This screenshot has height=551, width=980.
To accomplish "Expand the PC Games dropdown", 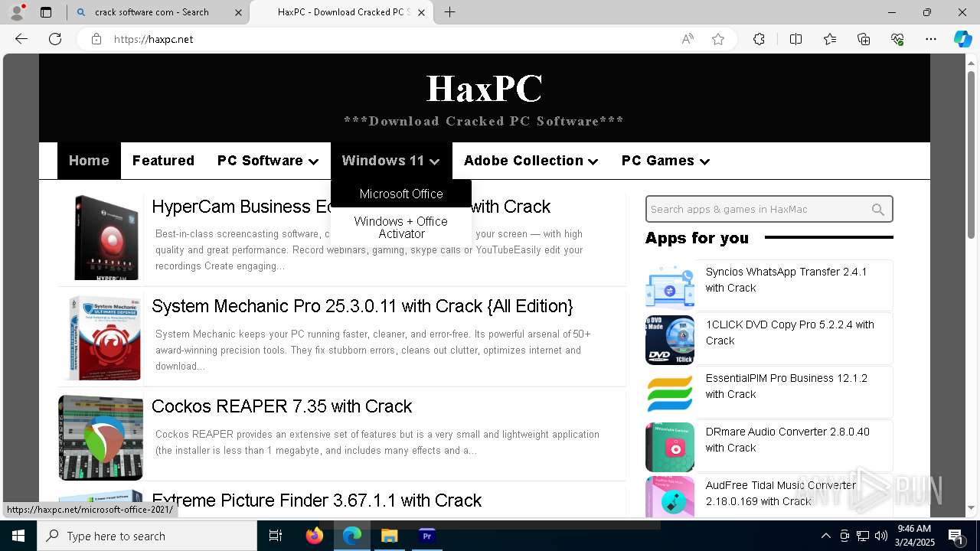I will tap(666, 161).
